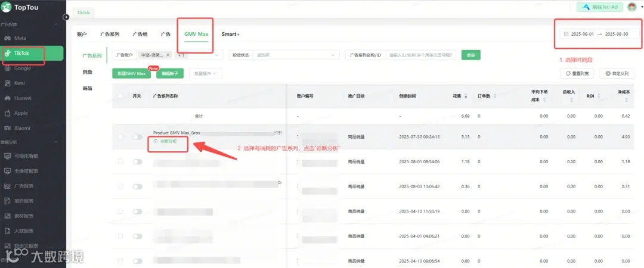Tick checkbox of the 2025-08-01 08:54:06 row

point(120,162)
